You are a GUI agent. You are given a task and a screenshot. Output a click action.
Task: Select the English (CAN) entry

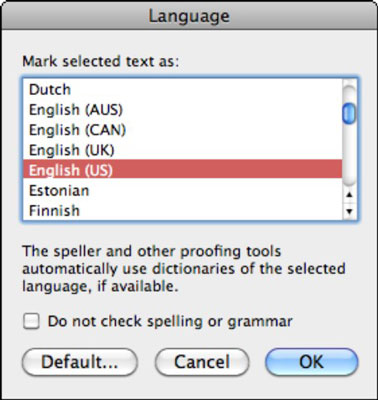(183, 130)
